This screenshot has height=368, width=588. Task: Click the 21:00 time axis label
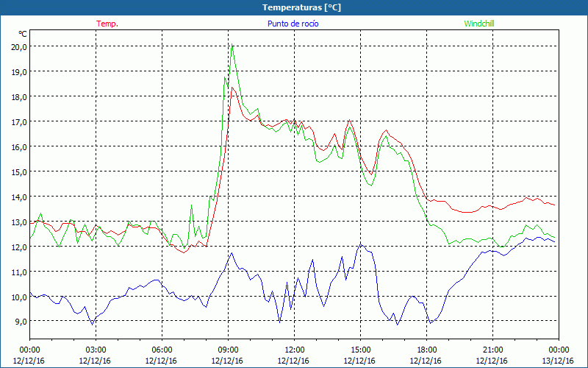point(492,350)
